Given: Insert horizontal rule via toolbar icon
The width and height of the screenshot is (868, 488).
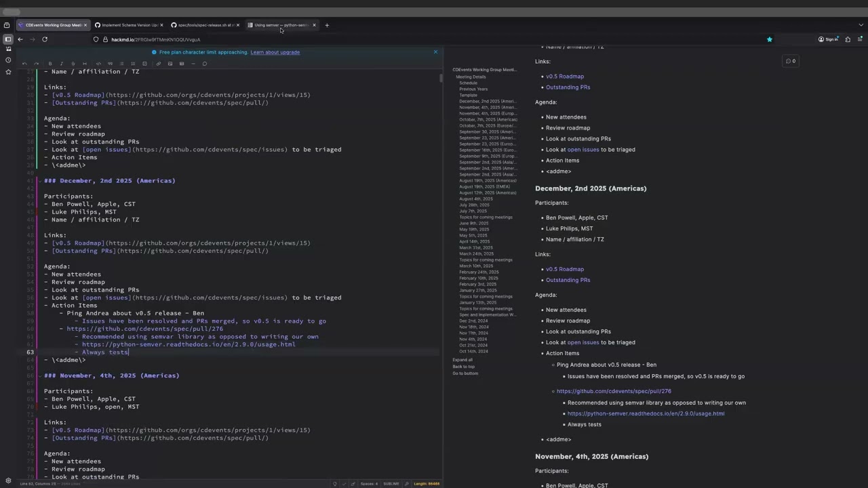Looking at the screenshot, I should tap(193, 64).
